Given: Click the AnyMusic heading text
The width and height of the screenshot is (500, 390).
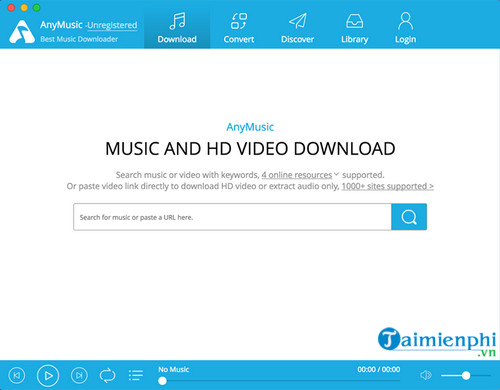Looking at the screenshot, I should [250, 127].
